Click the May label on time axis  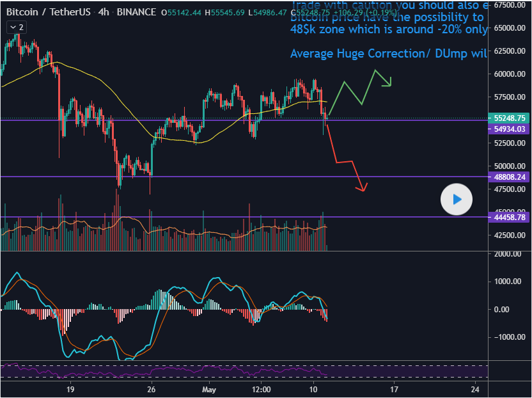[210, 388]
